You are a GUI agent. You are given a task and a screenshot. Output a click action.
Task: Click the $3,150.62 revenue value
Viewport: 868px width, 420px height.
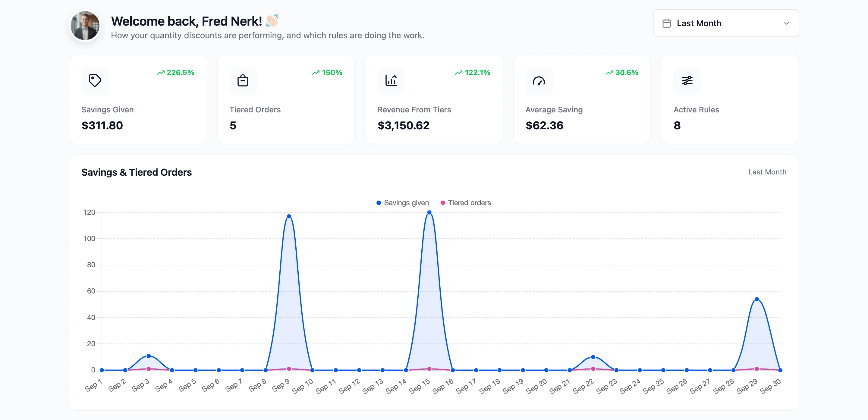coord(403,125)
